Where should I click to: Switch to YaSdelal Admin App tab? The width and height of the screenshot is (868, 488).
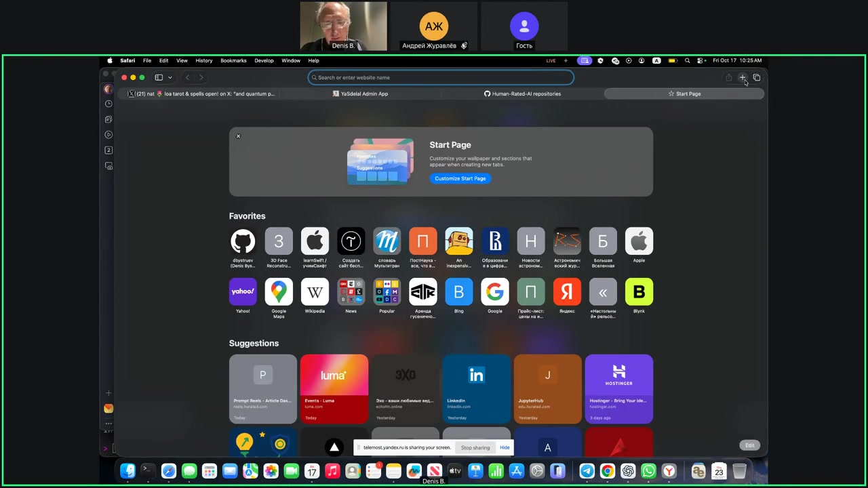(x=360, y=94)
